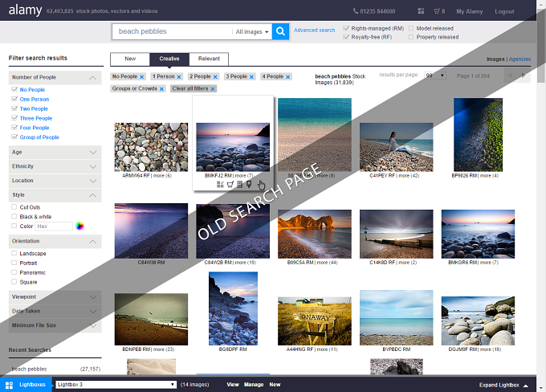Open the color wheel picker
This screenshot has height=392, width=546.
pos(79,227)
